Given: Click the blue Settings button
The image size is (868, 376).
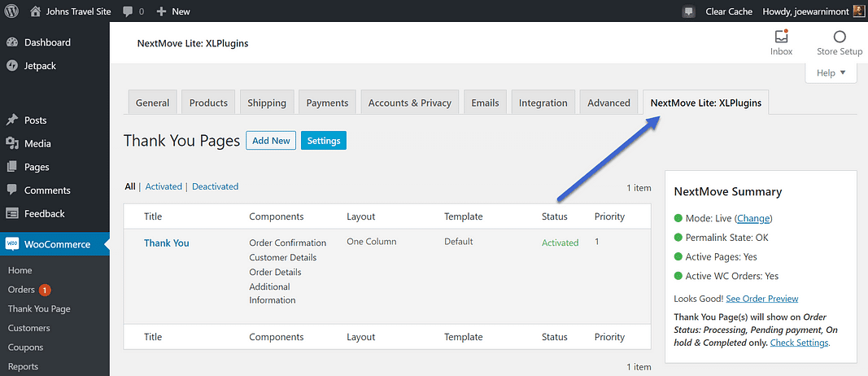Looking at the screenshot, I should (324, 141).
